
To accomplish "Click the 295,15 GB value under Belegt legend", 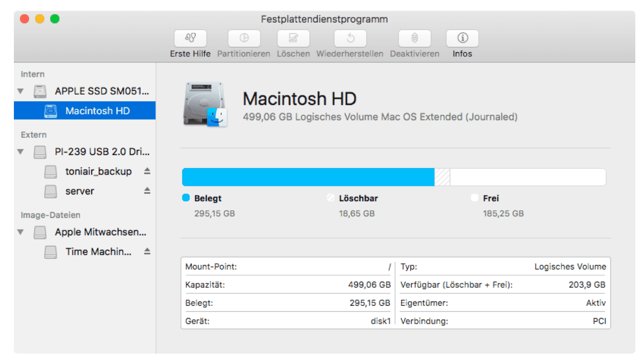I will pyautogui.click(x=214, y=214).
